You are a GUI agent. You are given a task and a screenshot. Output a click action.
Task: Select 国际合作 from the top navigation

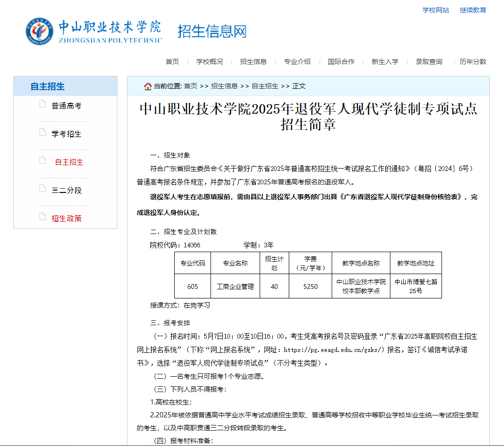point(341,61)
